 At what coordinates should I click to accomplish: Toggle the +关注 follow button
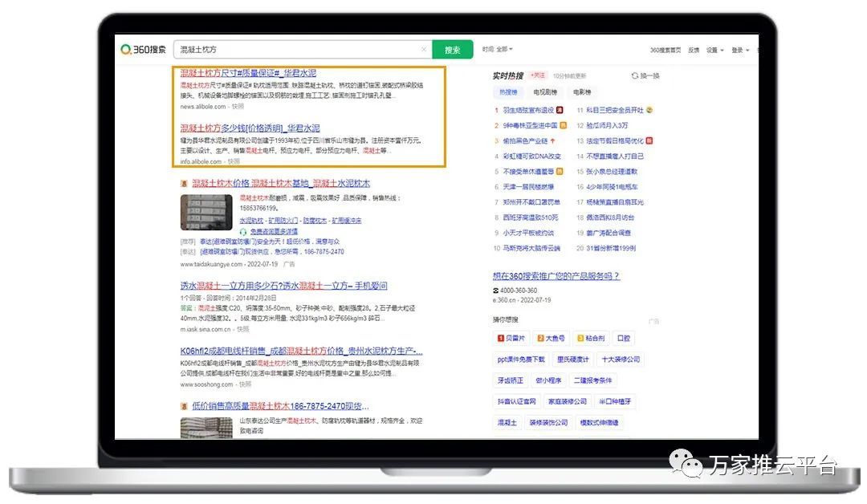[538, 75]
